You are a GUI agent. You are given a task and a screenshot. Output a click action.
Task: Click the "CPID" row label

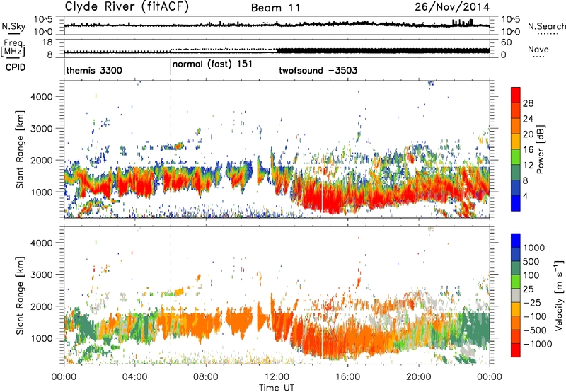(16, 67)
